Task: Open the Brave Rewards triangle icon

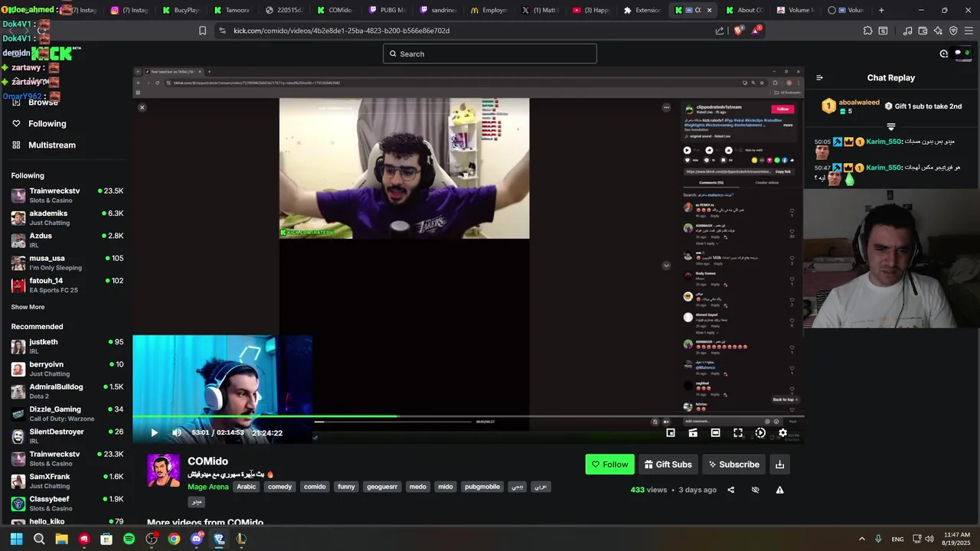Action: pyautogui.click(x=757, y=31)
